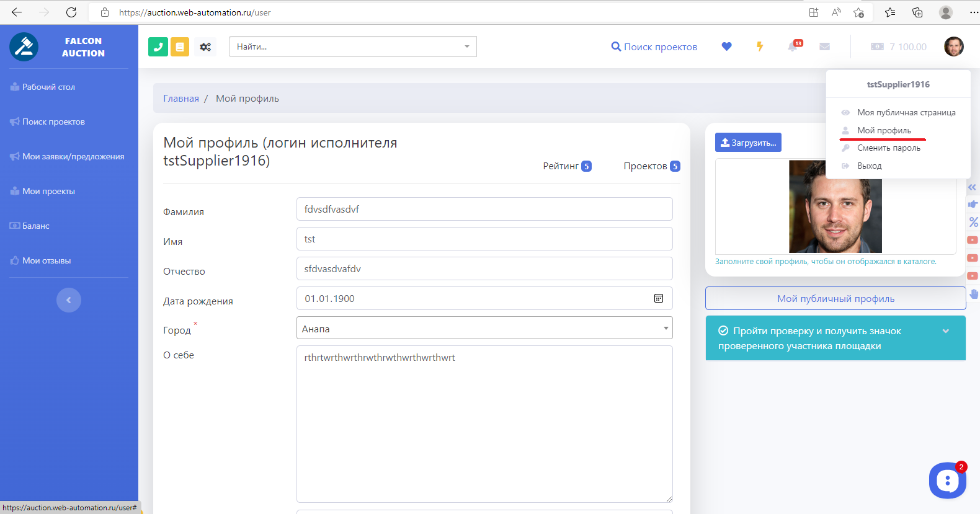Click the lightning bolt icon
Image resolution: width=980 pixels, height=514 pixels.
click(x=759, y=47)
